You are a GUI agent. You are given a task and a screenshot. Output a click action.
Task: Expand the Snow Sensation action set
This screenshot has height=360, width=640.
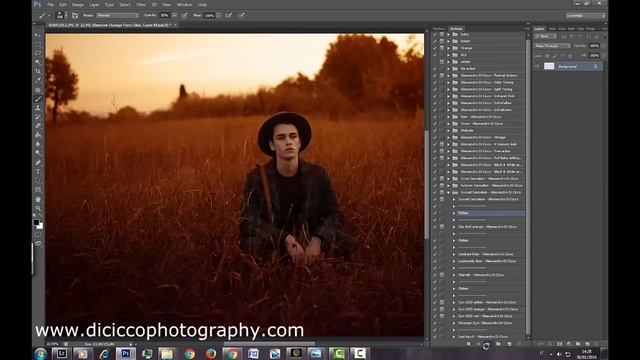[449, 178]
